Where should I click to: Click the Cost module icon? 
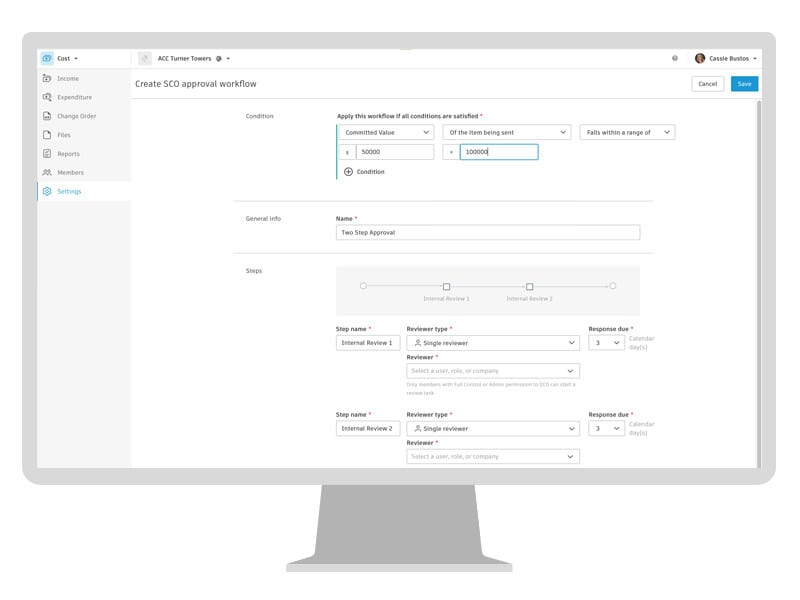click(x=47, y=58)
